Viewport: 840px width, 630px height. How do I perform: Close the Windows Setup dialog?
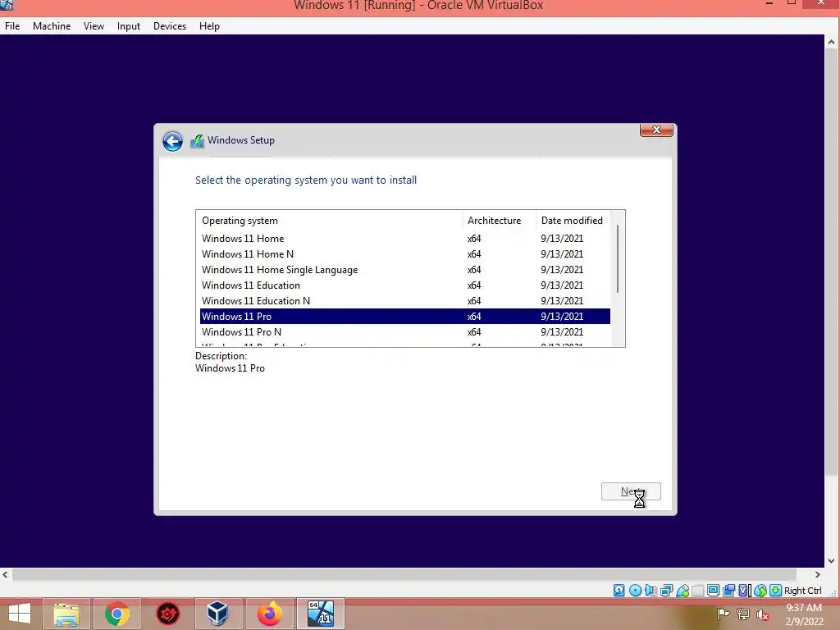pyautogui.click(x=656, y=130)
